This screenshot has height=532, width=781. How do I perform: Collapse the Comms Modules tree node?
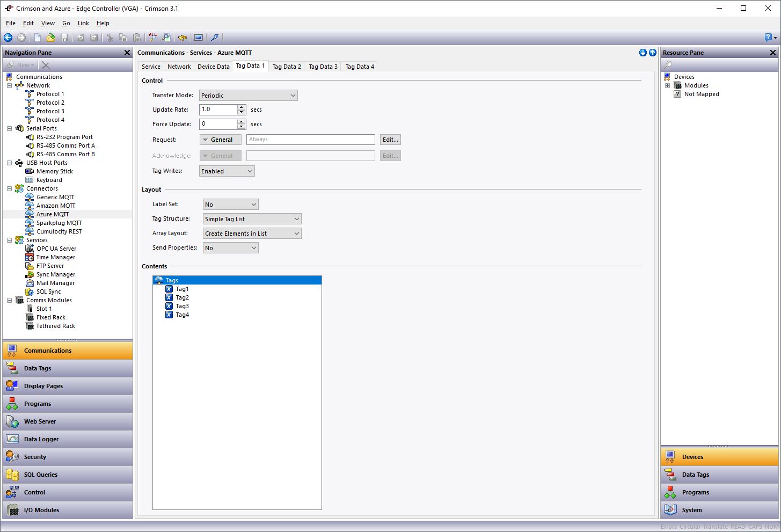[9, 300]
